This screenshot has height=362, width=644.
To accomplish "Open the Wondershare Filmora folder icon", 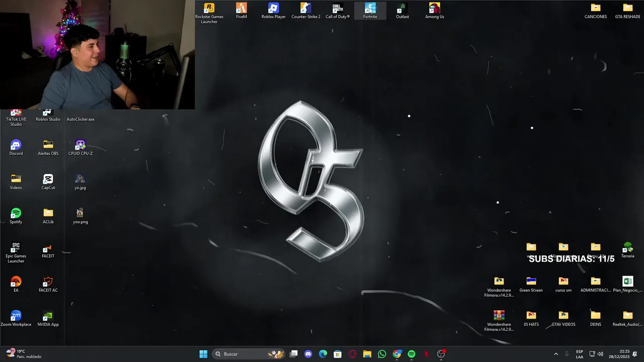I will coord(499,287).
